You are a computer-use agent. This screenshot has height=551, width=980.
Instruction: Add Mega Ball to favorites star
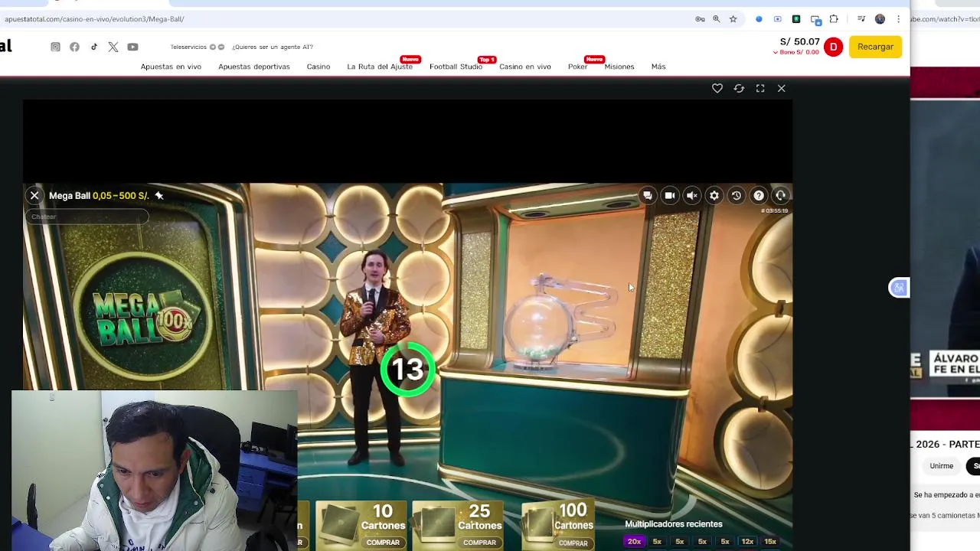pos(159,196)
